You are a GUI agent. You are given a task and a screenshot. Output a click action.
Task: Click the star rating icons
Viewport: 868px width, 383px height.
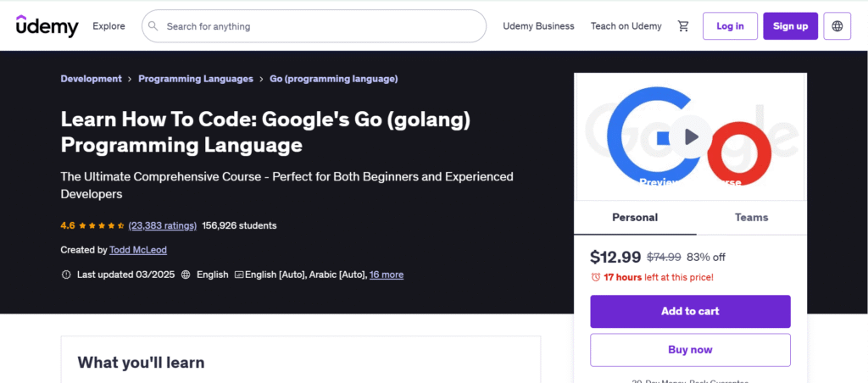coord(102,225)
